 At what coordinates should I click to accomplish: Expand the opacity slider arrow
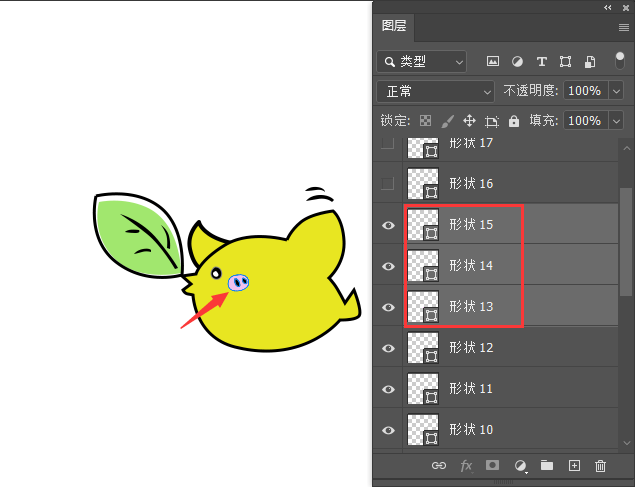(x=616, y=91)
